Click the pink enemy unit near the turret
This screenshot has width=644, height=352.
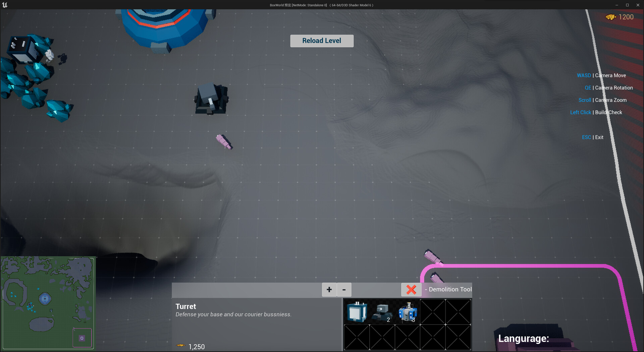pos(224,141)
